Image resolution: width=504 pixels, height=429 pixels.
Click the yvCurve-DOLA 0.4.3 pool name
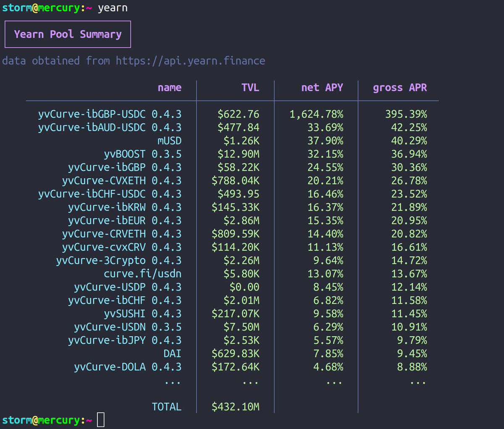click(x=128, y=367)
